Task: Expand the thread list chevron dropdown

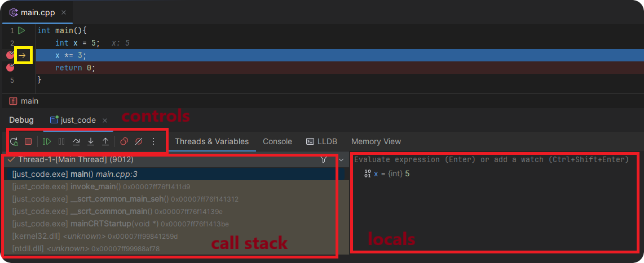Action: coord(341,160)
